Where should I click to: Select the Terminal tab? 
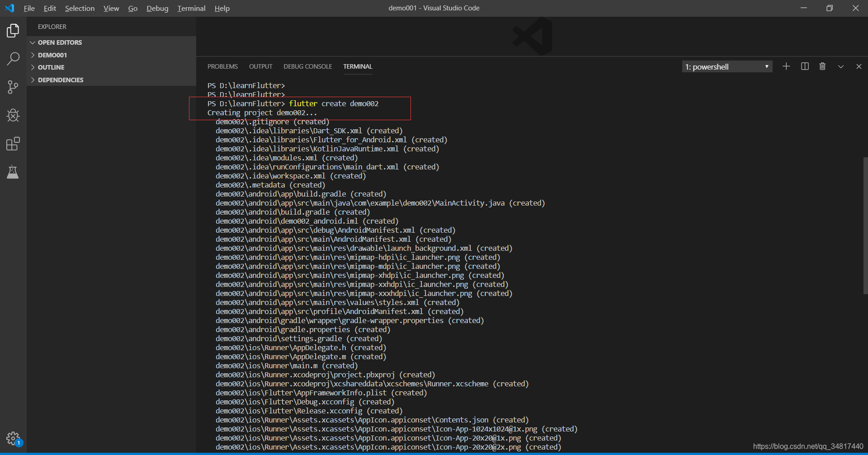[358, 66]
